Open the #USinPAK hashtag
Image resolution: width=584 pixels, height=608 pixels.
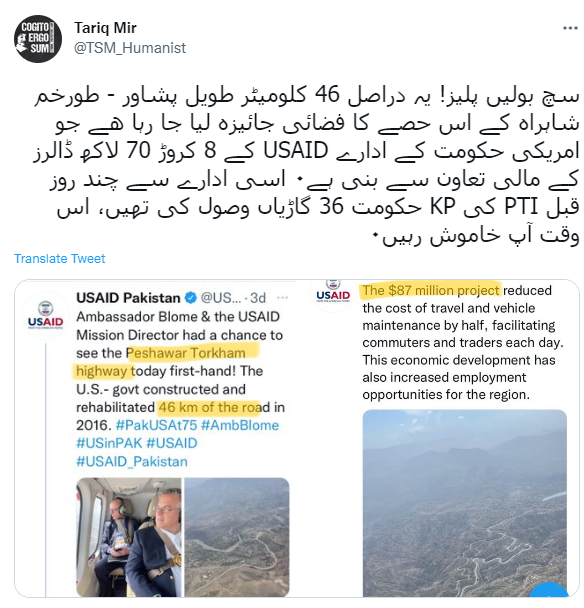pyautogui.click(x=109, y=443)
